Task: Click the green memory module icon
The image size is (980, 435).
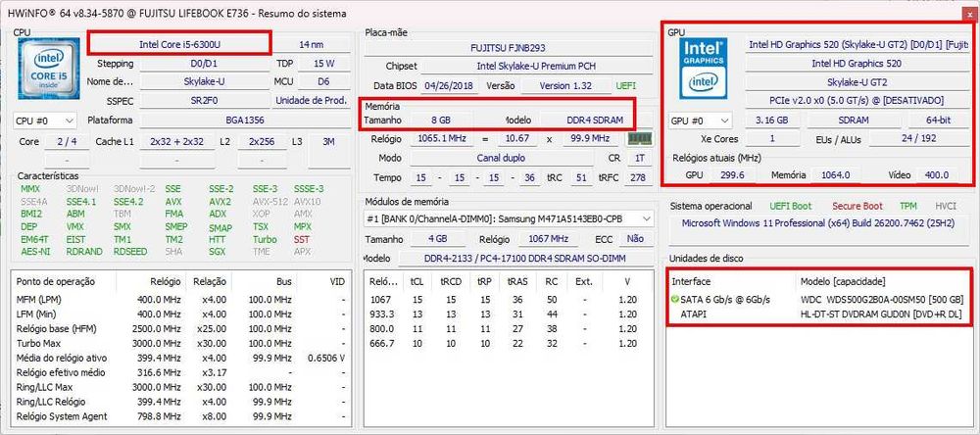Action: pyautogui.click(x=639, y=139)
